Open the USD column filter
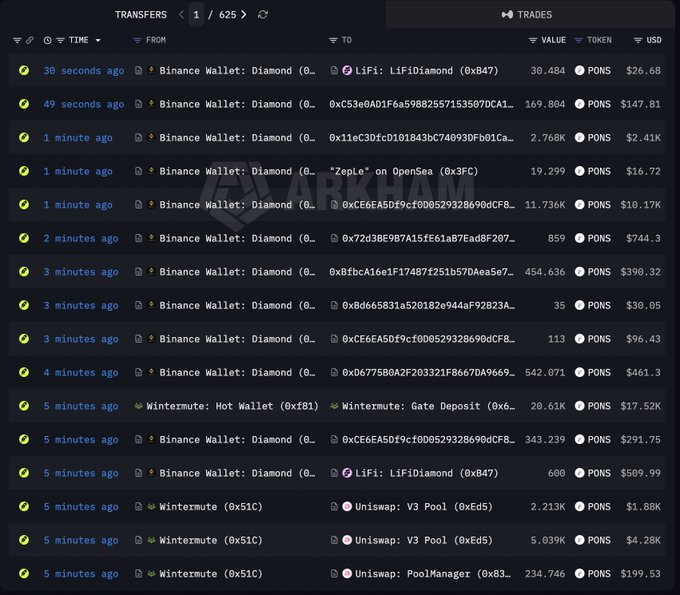Viewport: 680px width, 595px height. (x=638, y=40)
